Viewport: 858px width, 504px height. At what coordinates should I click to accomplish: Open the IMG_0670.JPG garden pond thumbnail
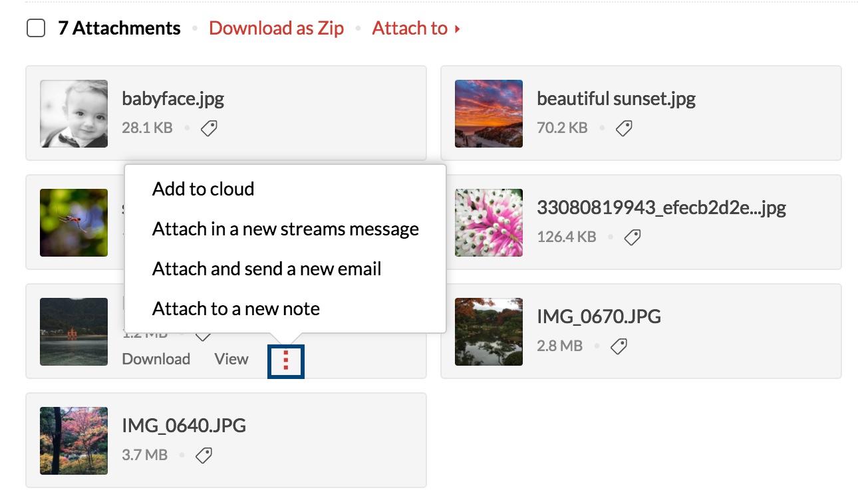click(x=489, y=332)
